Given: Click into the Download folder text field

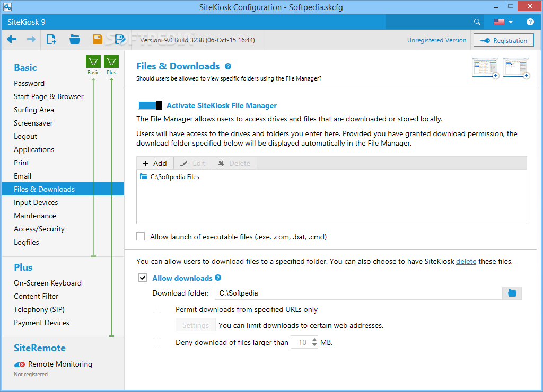Looking at the screenshot, I should pyautogui.click(x=358, y=293).
